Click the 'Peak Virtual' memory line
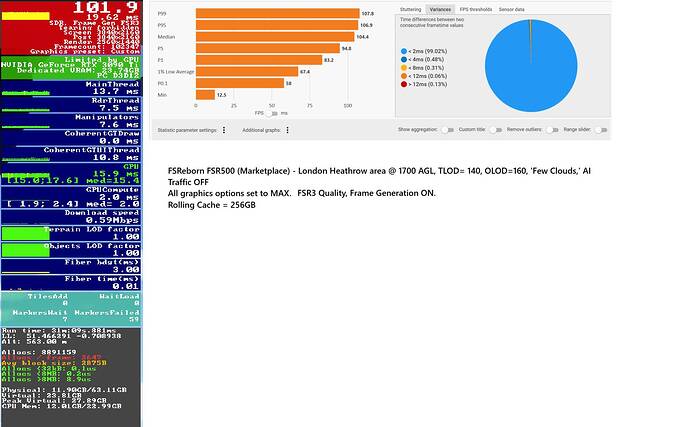Screen dimensions: 690x427 [54, 401]
